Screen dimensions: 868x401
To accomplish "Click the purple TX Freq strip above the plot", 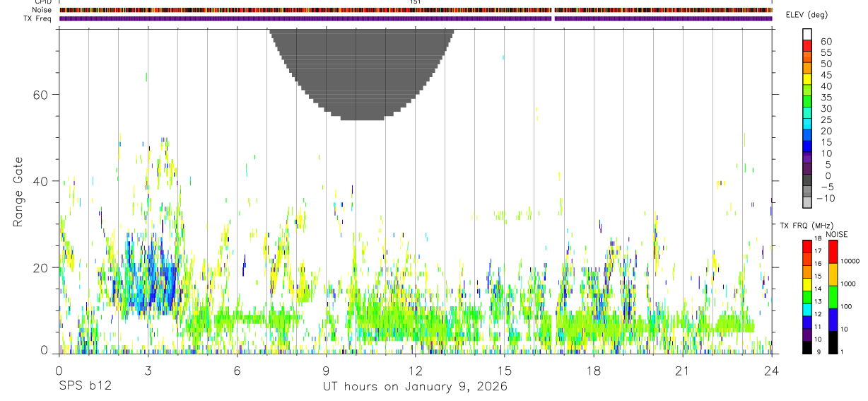I will (x=415, y=18).
